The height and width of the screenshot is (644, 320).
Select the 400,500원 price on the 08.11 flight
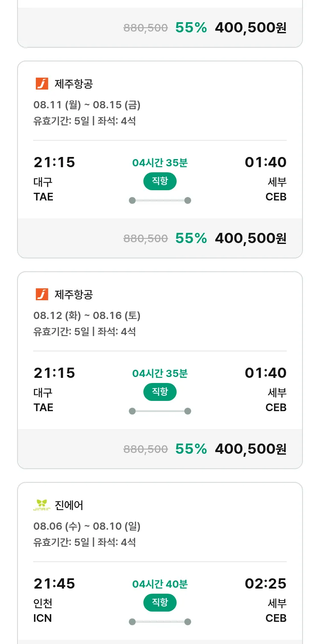[250, 238]
